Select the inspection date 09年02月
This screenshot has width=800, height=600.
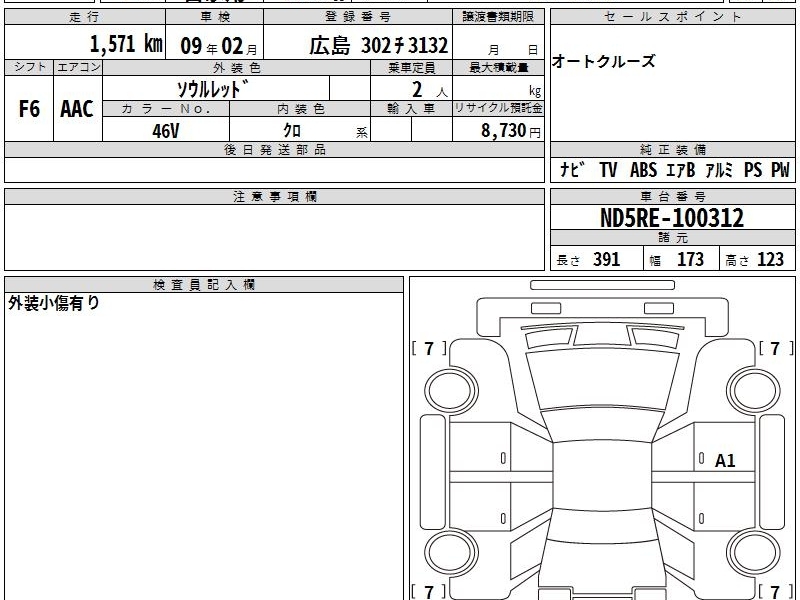tap(219, 46)
